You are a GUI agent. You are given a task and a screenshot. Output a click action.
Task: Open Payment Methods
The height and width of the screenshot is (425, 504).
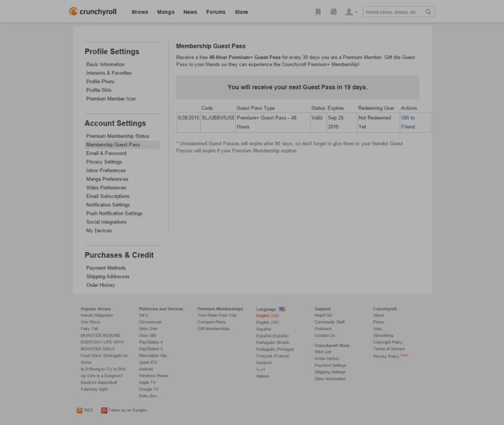tap(106, 268)
